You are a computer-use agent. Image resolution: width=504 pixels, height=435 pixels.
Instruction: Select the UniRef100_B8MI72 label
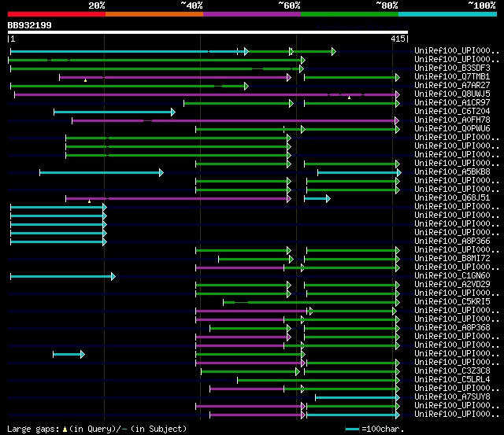(452, 259)
